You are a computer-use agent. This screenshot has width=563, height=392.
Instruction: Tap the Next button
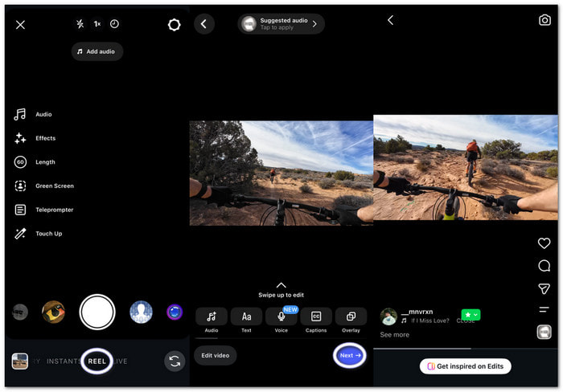[x=350, y=355]
